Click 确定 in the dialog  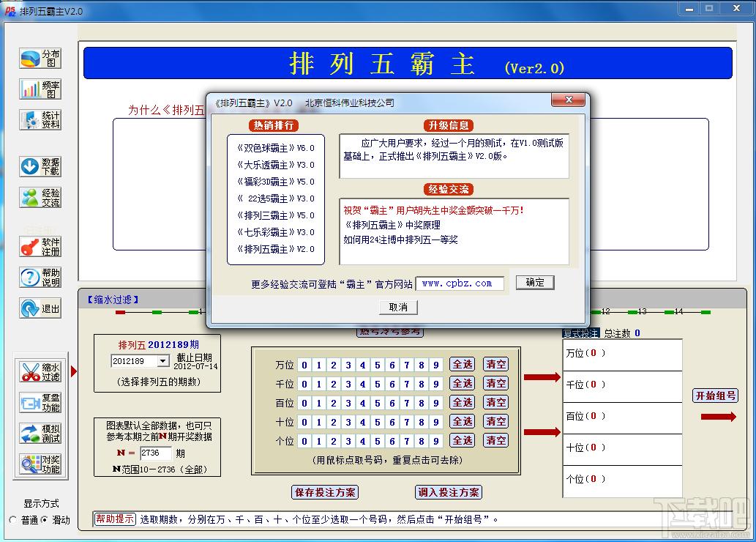pyautogui.click(x=535, y=282)
